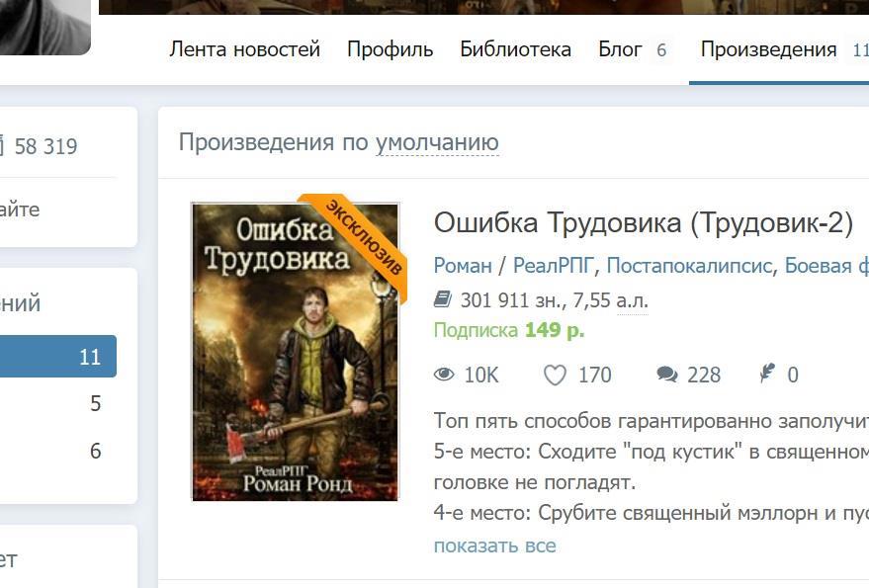Open comments via the speech bubble icon

(x=667, y=375)
